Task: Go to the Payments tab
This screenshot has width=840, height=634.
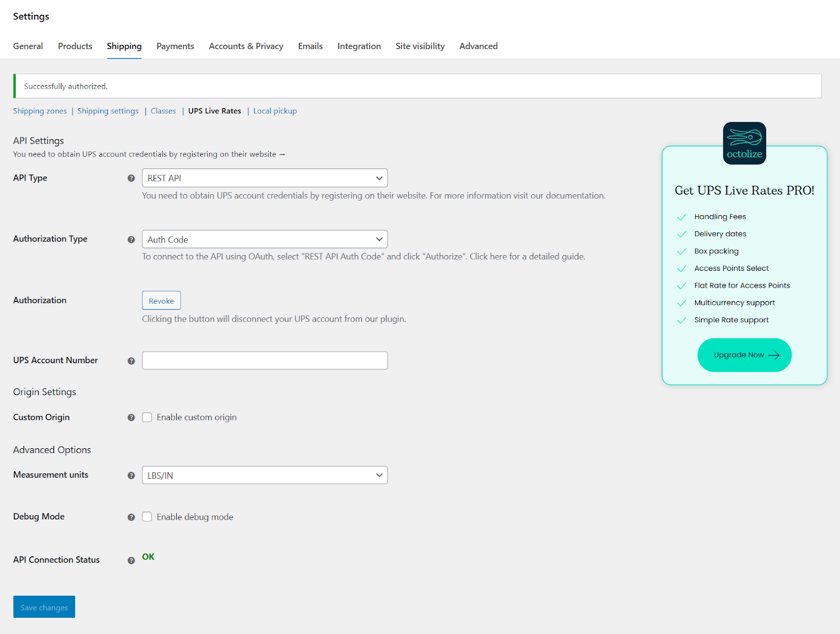Action: 175,46
